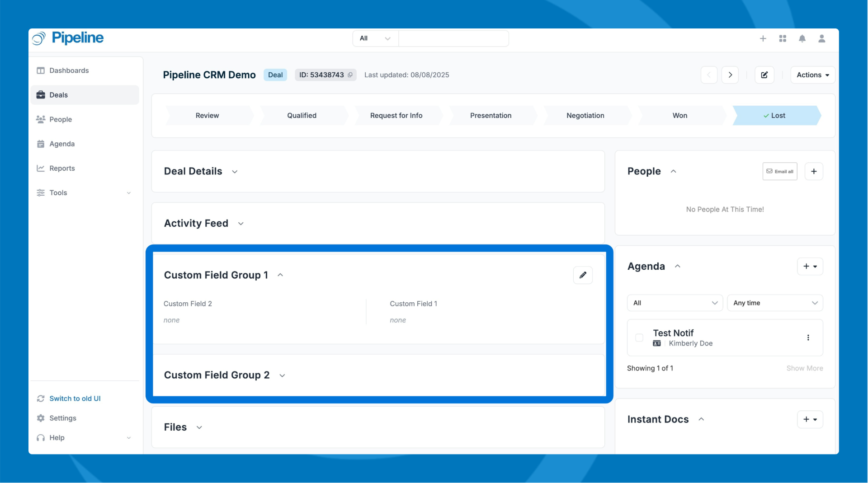Select the Lost stage

(776, 116)
